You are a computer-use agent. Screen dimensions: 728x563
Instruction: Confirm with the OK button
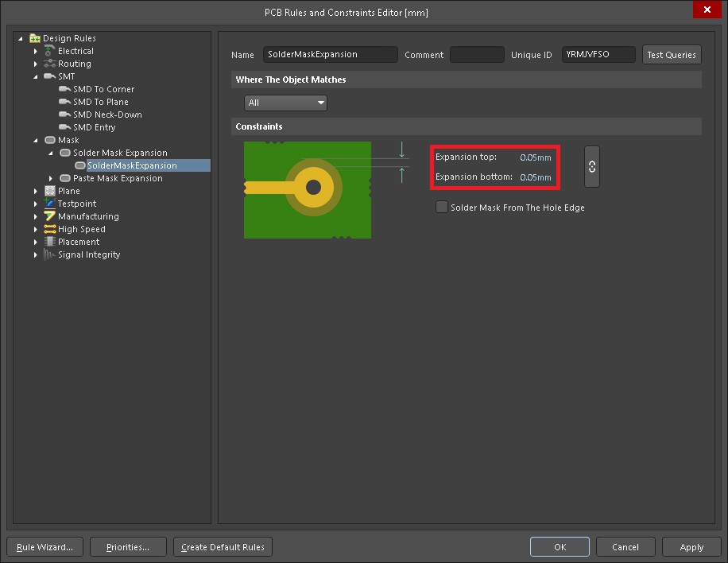(x=560, y=547)
